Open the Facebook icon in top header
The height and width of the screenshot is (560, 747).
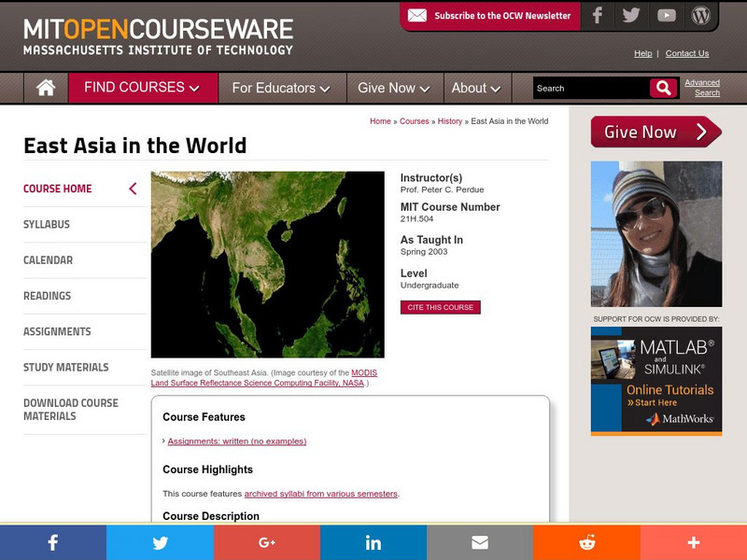[598, 16]
